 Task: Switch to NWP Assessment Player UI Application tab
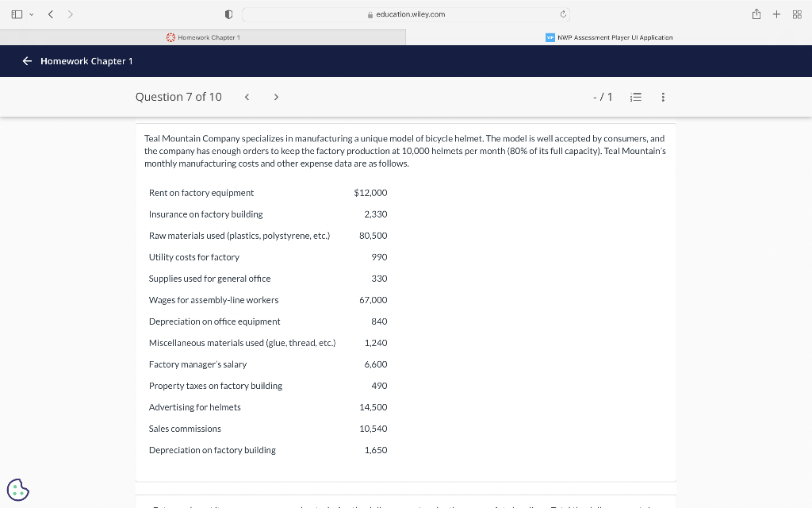click(609, 37)
